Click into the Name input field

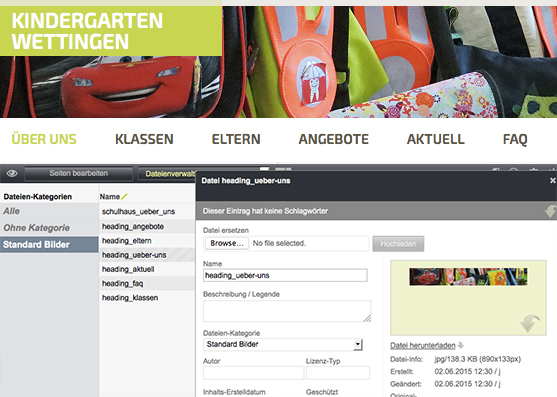point(285,275)
